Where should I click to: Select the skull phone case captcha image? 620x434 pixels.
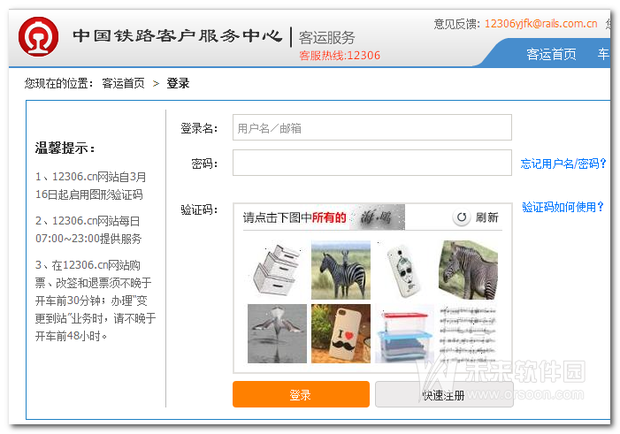pyautogui.click(x=404, y=270)
